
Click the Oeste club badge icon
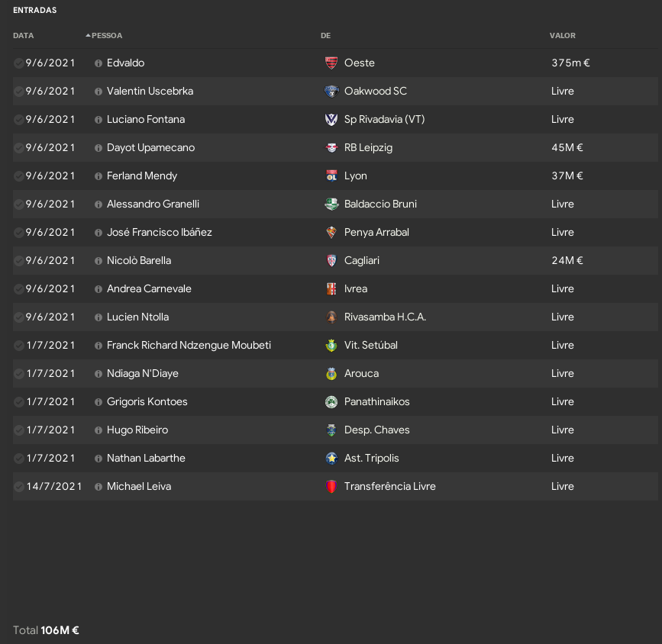331,63
